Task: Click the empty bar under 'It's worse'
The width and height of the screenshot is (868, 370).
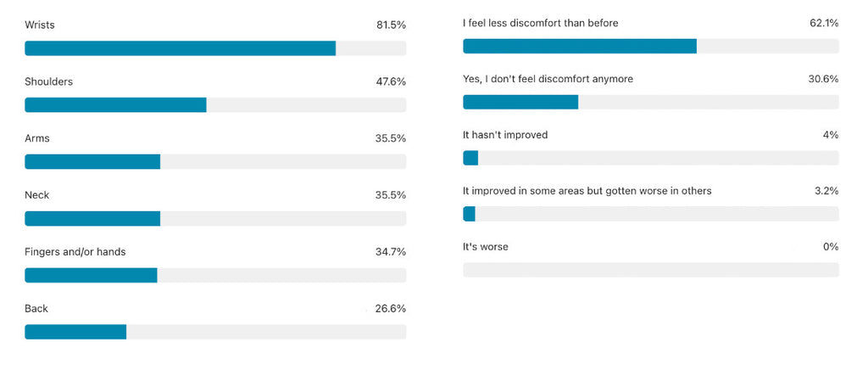Action: (x=651, y=270)
